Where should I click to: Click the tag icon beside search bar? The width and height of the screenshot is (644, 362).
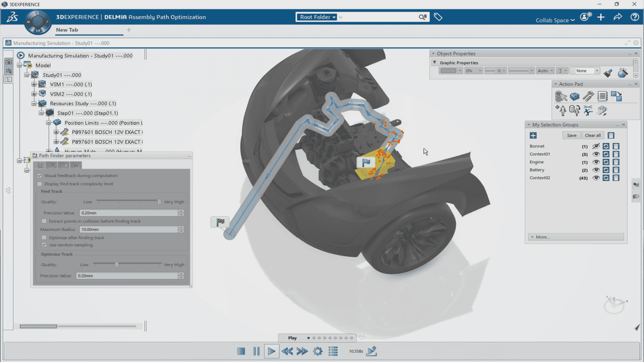[x=438, y=17]
